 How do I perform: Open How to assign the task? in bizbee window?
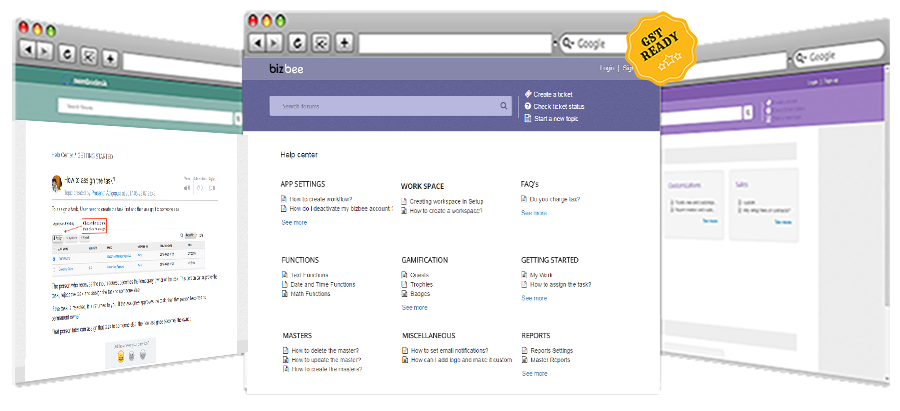[x=560, y=284]
